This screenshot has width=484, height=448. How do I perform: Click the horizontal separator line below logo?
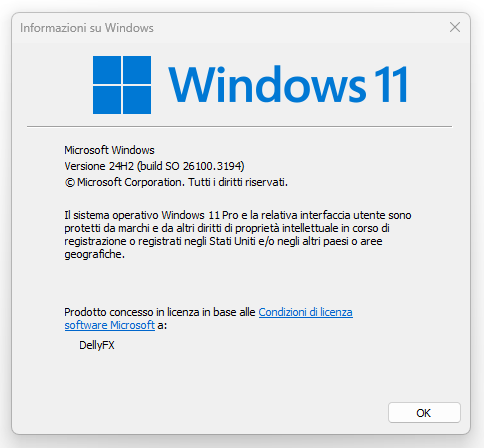pyautogui.click(x=239, y=127)
